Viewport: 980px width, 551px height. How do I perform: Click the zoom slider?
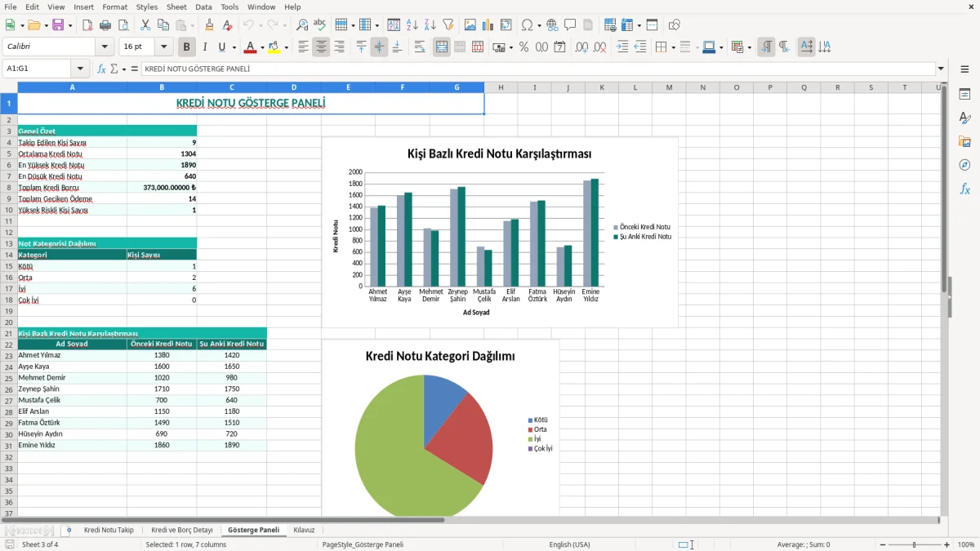pyautogui.click(x=914, y=544)
